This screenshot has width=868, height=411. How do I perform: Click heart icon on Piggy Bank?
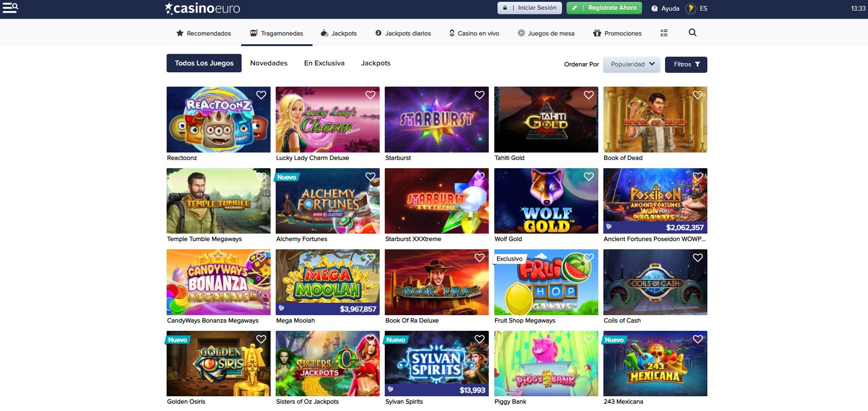pyautogui.click(x=589, y=339)
